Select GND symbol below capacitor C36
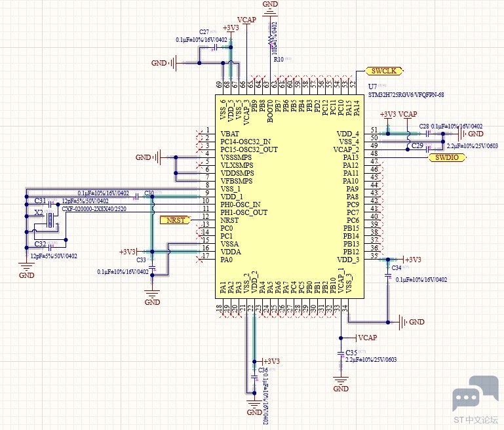This screenshot has width=504, height=430. [x=254, y=408]
